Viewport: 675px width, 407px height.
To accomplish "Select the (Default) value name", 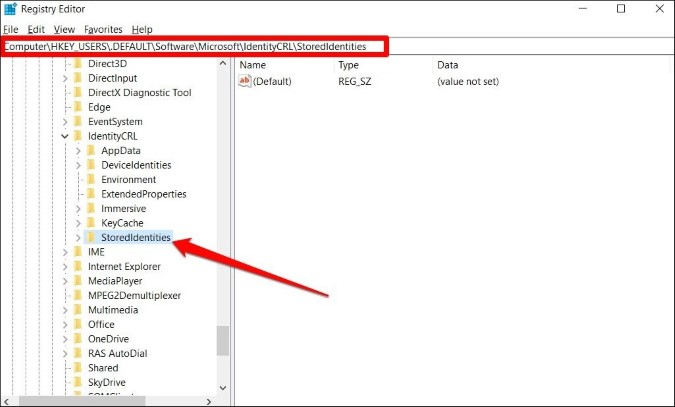I will point(272,81).
